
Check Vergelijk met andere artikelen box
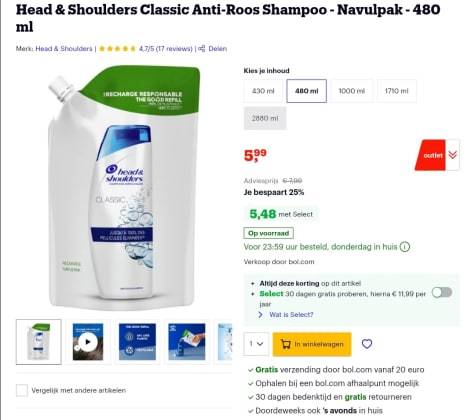(x=22, y=390)
